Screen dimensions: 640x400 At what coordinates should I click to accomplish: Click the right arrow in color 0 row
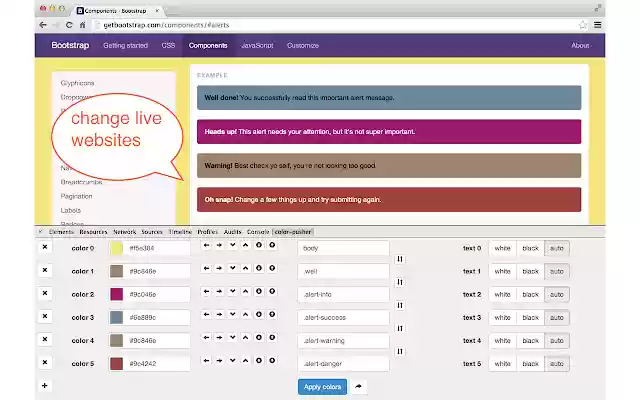220,245
